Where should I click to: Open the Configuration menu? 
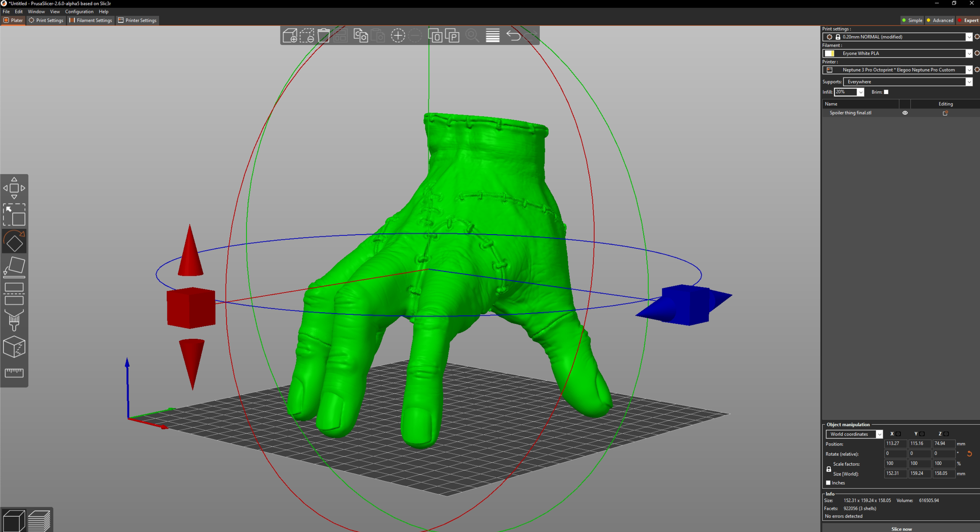79,12
